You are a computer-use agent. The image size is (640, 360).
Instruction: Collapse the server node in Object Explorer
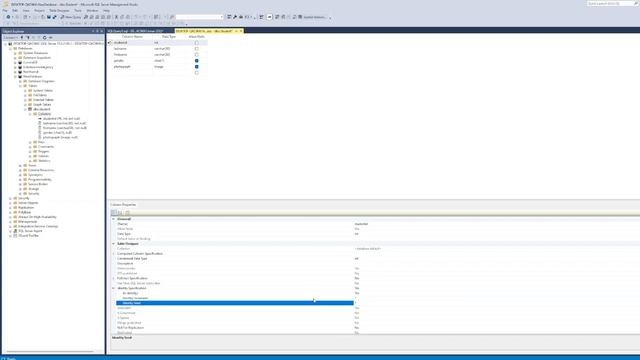click(x=6, y=44)
